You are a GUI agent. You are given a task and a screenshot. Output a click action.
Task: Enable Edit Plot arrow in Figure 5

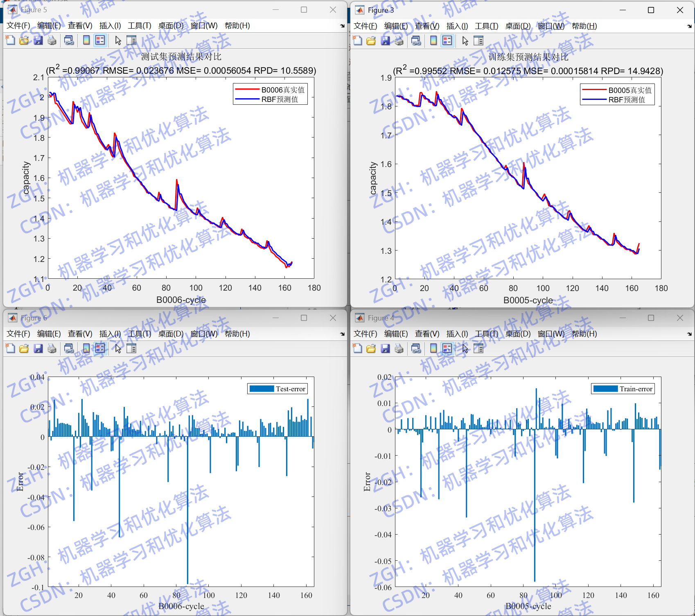[x=118, y=40]
